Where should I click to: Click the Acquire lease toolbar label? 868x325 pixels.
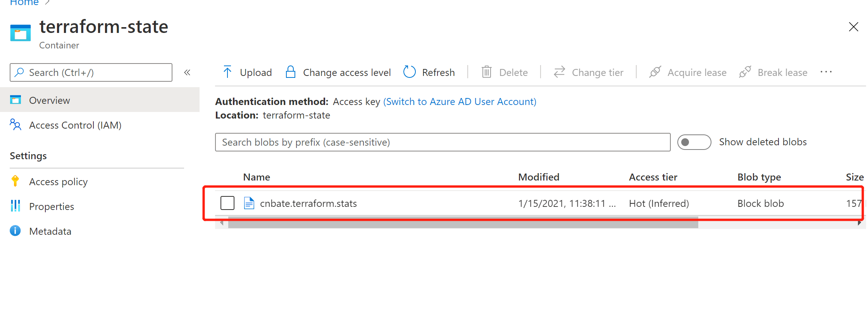pos(697,72)
